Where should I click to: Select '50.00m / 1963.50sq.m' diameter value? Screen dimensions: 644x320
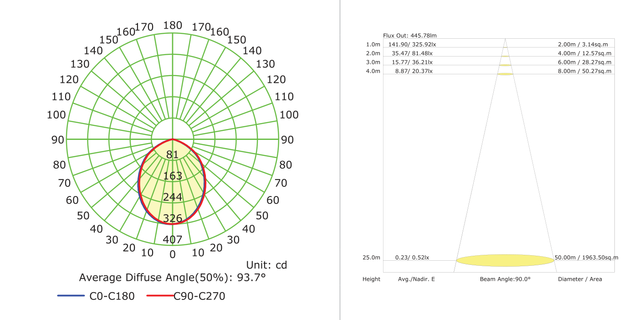[x=587, y=258]
